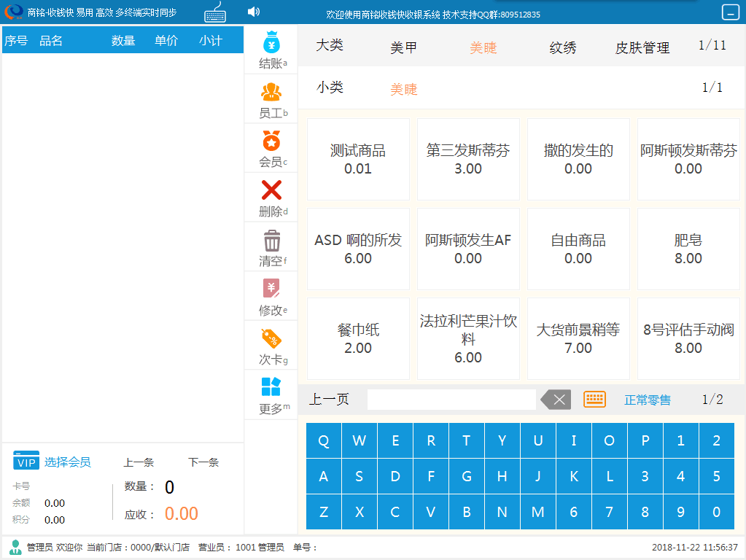The height and width of the screenshot is (560, 746).
Task: Click the administrator avatar in status bar
Action: tap(16, 547)
